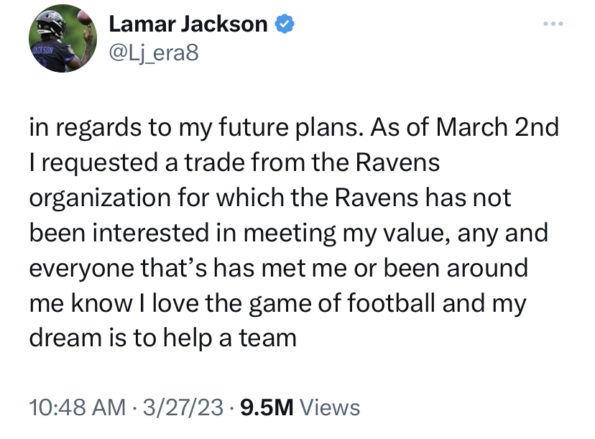Click the Views label
This screenshot has width=595, height=439.
(x=330, y=408)
